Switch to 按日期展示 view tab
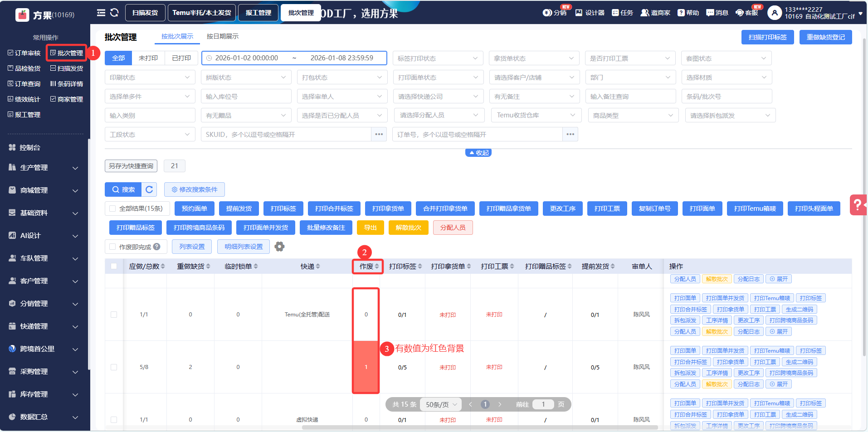 point(223,36)
